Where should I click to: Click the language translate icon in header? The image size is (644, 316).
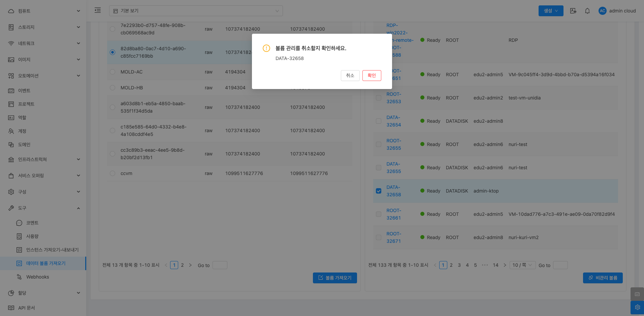pyautogui.click(x=573, y=11)
